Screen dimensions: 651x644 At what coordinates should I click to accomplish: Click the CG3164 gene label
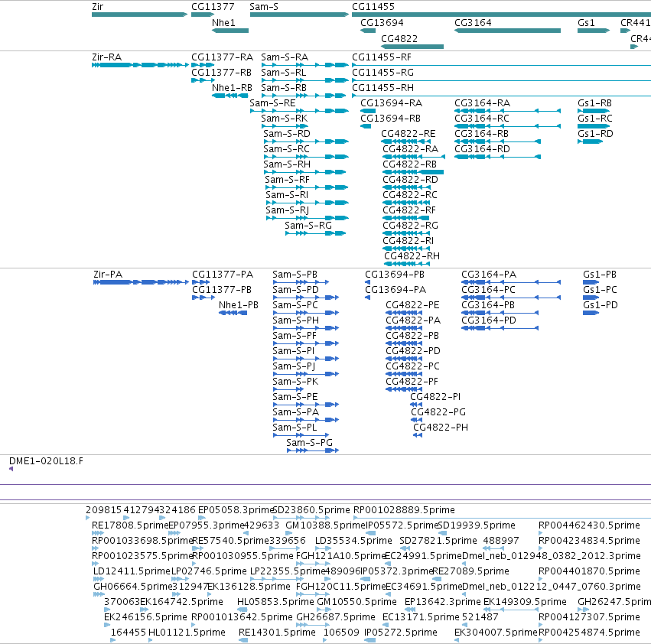click(473, 23)
